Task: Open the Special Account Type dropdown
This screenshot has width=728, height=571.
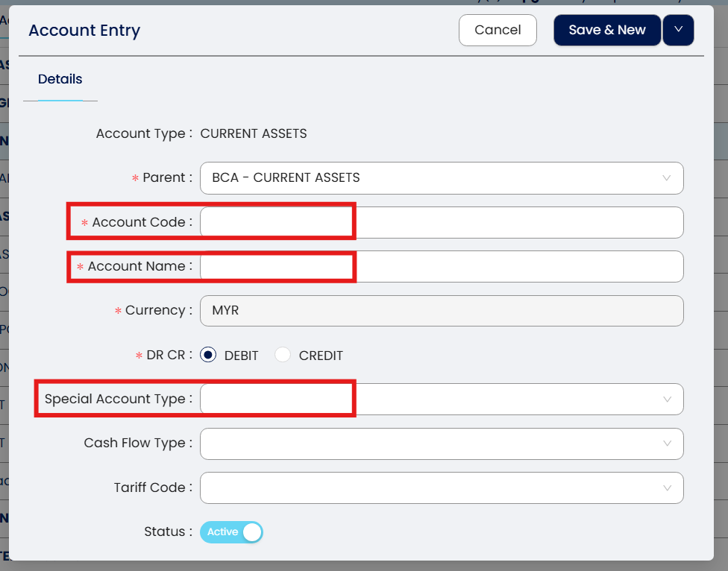Action: coord(433,400)
